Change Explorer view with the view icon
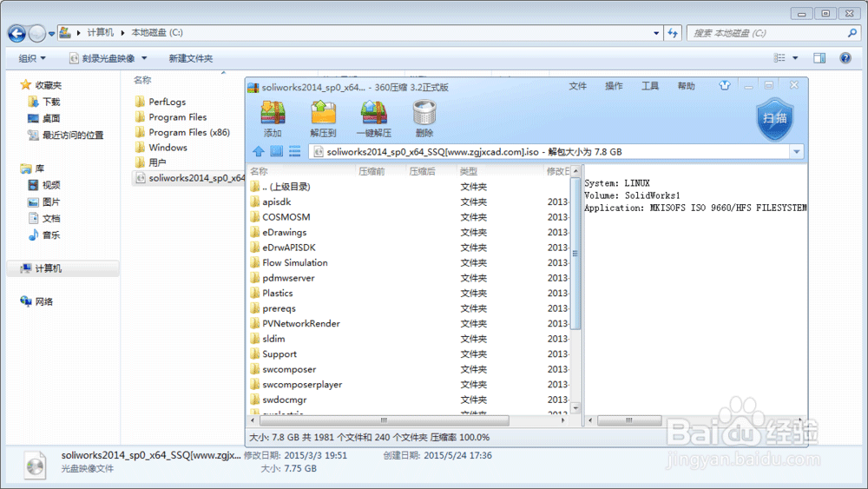868x489 pixels. click(779, 58)
